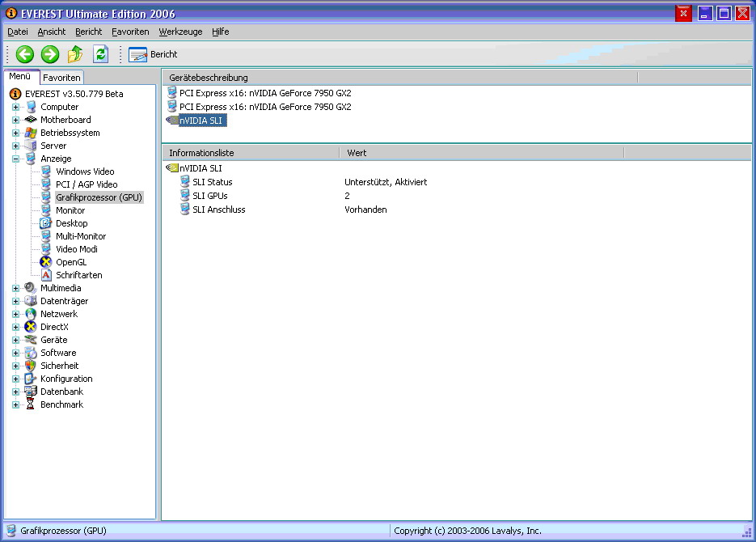Select Video Modi tree entry
The height and width of the screenshot is (542, 756).
pyautogui.click(x=77, y=249)
